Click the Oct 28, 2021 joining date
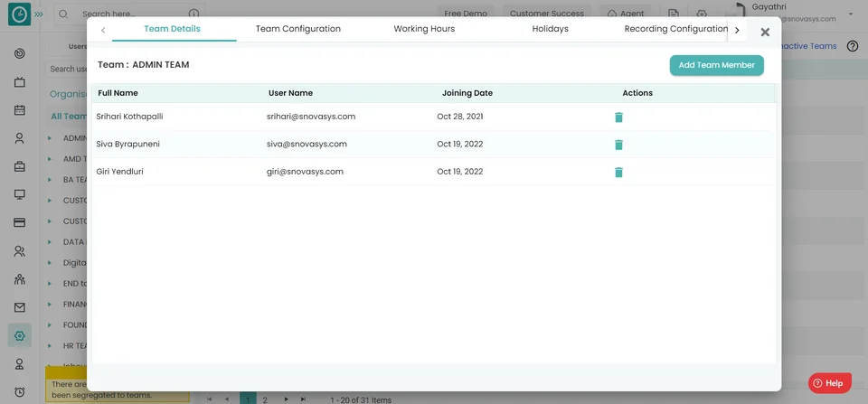This screenshot has width=868, height=404. (459, 117)
